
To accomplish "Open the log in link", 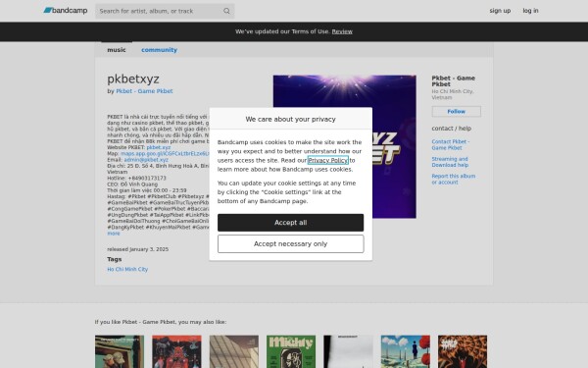I will point(530,11).
